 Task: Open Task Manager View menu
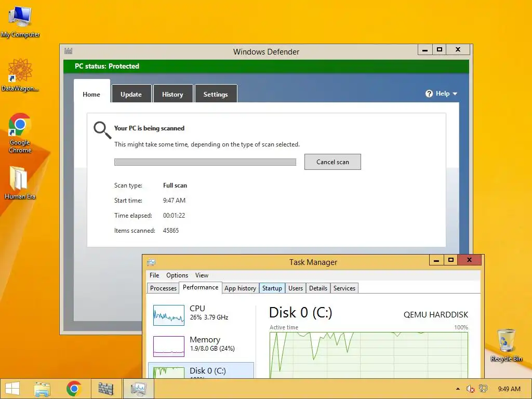202,275
